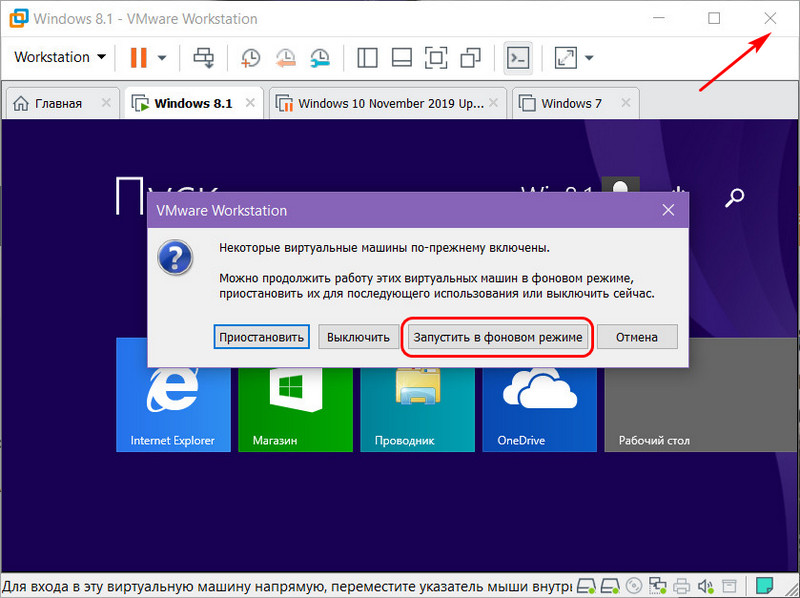Viewport: 800px width, 598px height.
Task: Choose Запустить в фоновом режиме
Action: 497,337
